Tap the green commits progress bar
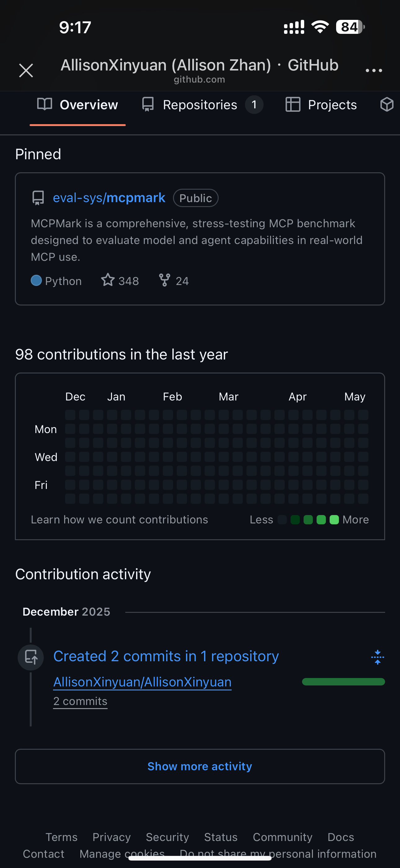This screenshot has width=400, height=868. (343, 682)
